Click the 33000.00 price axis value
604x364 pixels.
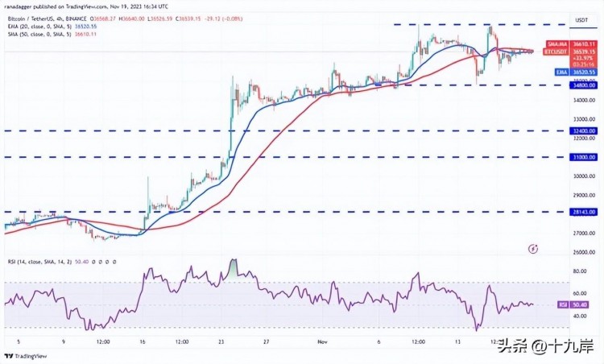click(585, 119)
